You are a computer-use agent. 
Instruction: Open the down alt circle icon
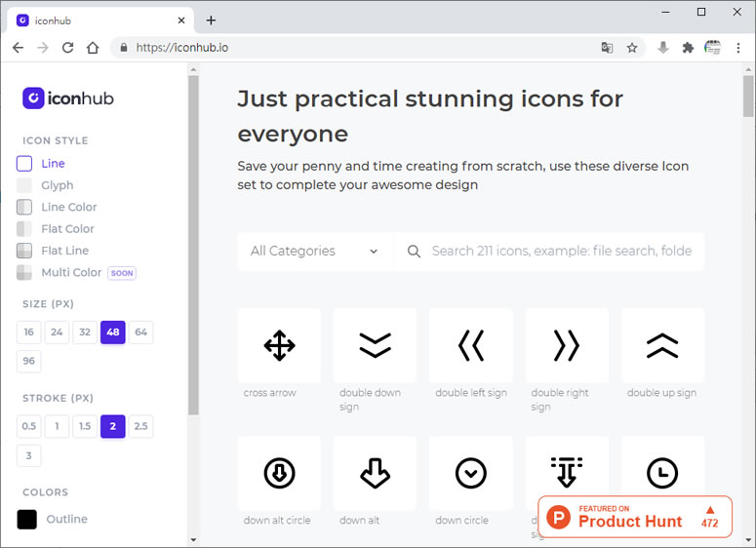pyautogui.click(x=279, y=473)
